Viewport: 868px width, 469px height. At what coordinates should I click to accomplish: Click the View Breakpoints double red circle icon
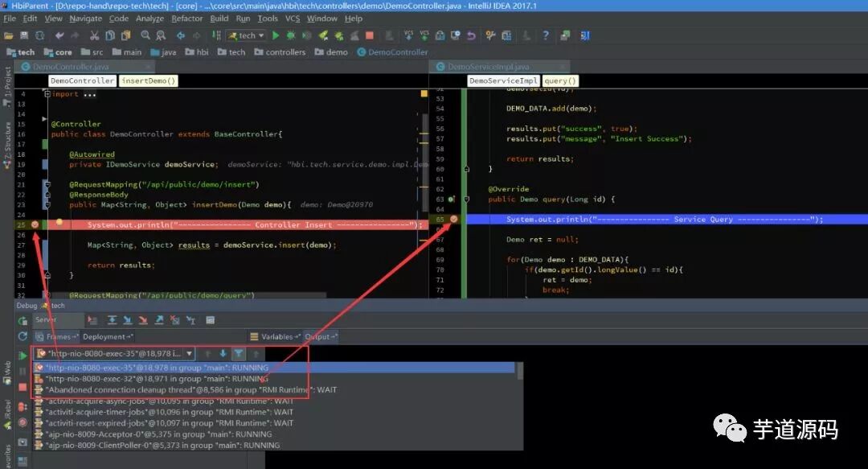23,407
